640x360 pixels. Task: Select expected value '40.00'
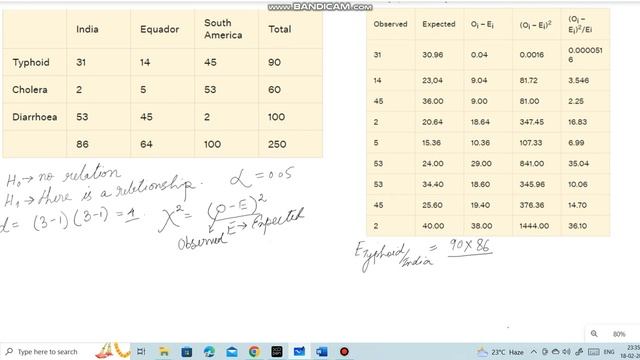click(433, 226)
